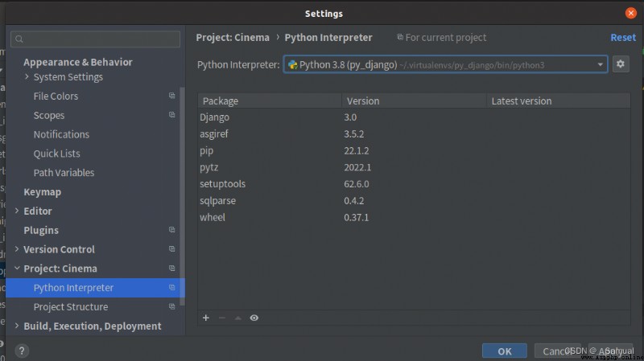
Task: Open the Scopes settings page
Action: [x=49, y=115]
